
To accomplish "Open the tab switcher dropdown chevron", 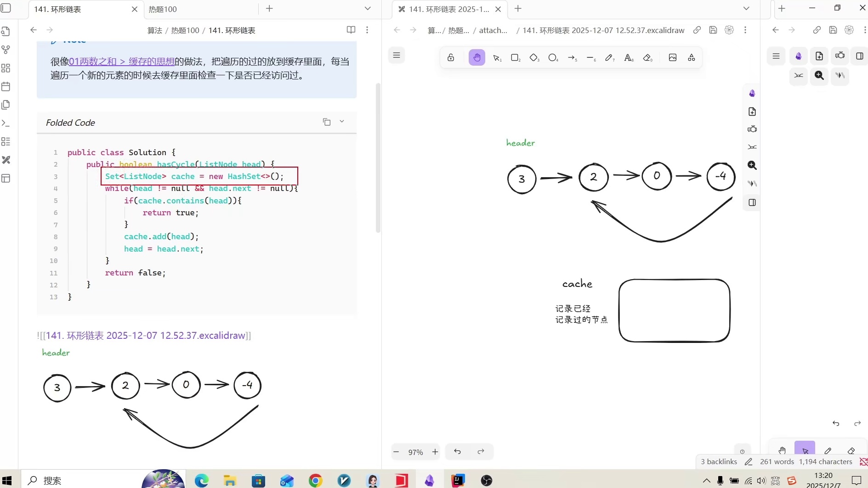I will tap(368, 9).
